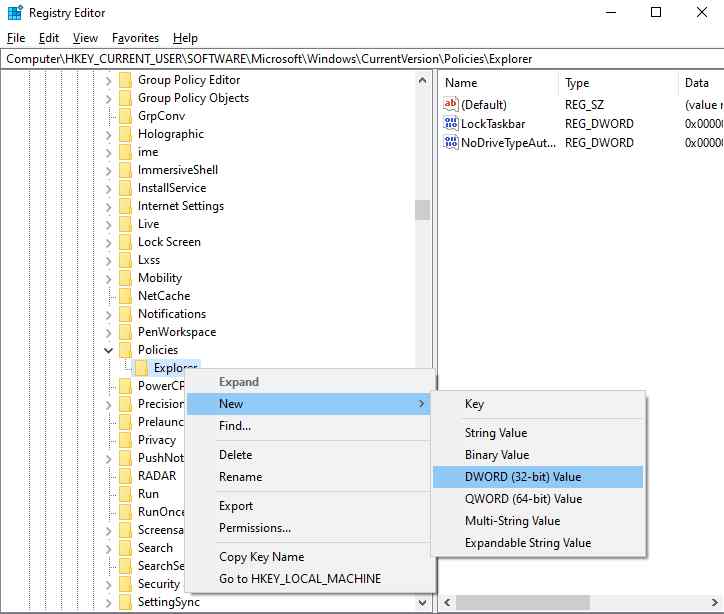Click the Internet Settings folder icon
724x614 pixels.
[126, 206]
